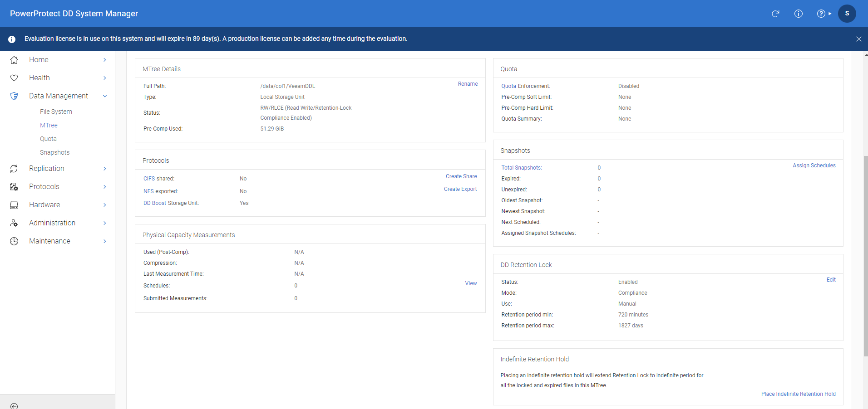Open the help question mark menu
The width and height of the screenshot is (868, 409).
click(x=821, y=14)
